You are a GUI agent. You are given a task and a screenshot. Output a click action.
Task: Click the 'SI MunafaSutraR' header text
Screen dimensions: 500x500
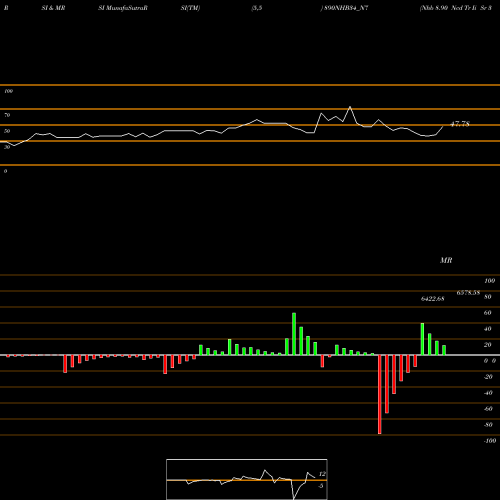click(123, 8)
